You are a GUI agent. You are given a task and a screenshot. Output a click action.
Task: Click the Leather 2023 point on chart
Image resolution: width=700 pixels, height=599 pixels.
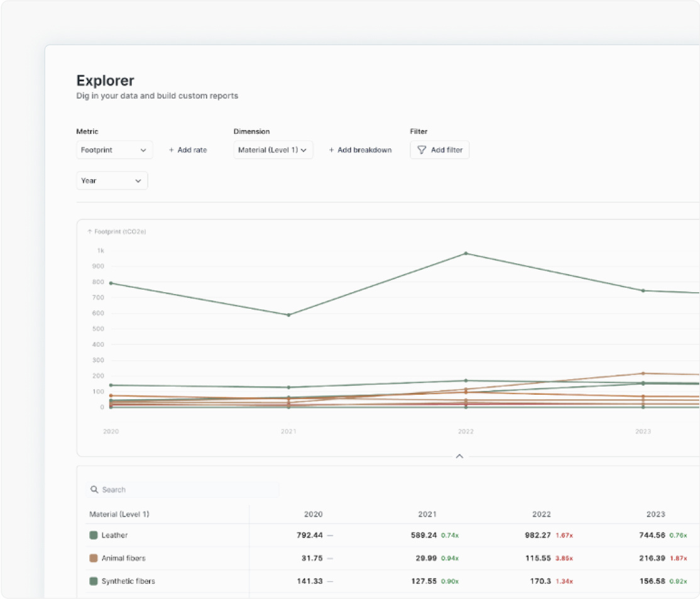tap(643, 291)
